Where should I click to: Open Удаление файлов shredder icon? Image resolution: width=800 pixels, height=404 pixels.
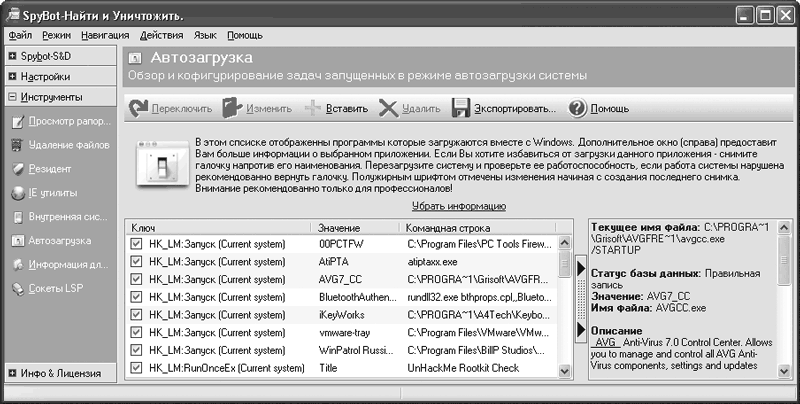[x=18, y=145]
